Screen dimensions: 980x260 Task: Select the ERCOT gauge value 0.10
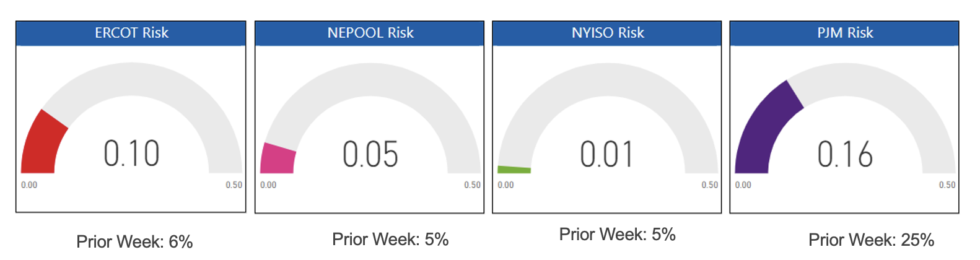pyautogui.click(x=131, y=154)
